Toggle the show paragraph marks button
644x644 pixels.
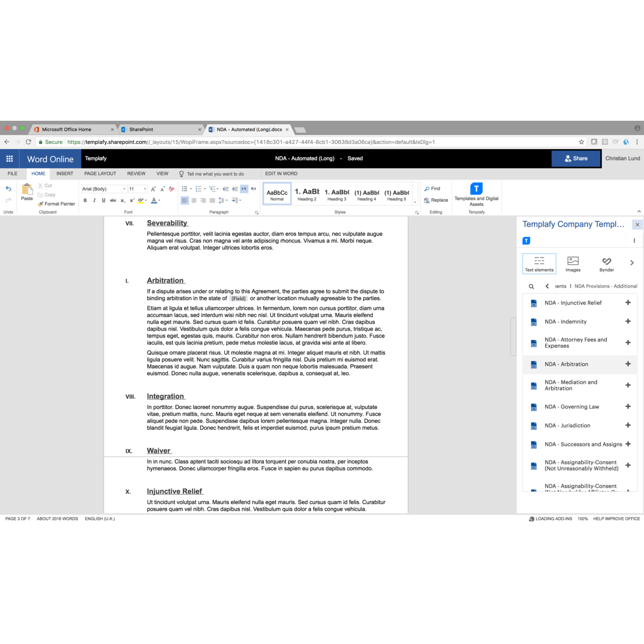pyautogui.click(x=245, y=189)
